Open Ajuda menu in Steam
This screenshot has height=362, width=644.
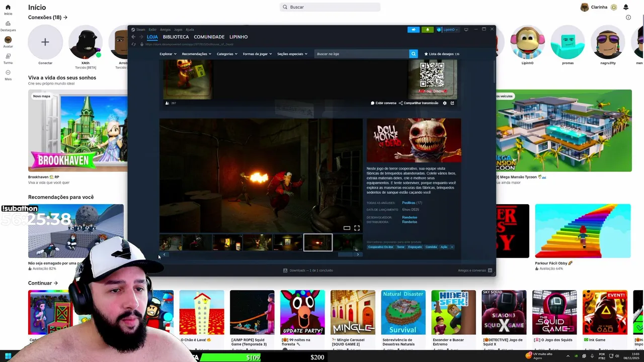190,30
